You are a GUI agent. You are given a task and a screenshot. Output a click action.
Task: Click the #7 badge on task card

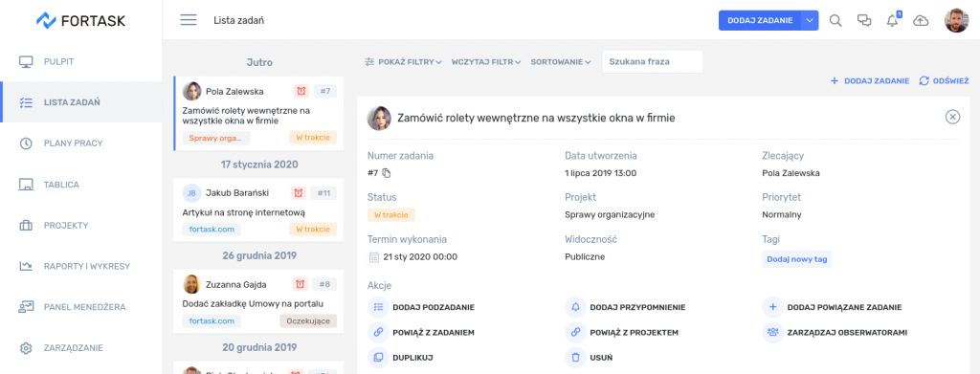[x=325, y=91]
